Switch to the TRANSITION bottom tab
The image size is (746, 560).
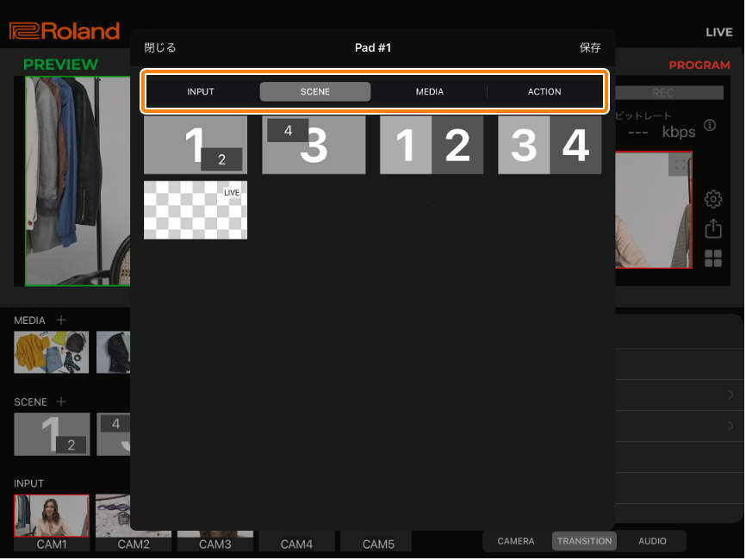tap(584, 541)
